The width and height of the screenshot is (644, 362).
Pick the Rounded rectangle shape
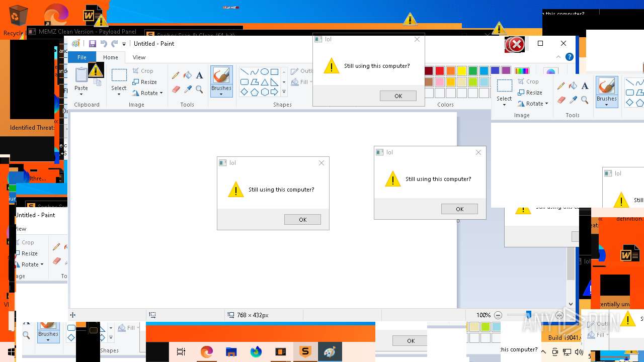[x=244, y=82]
